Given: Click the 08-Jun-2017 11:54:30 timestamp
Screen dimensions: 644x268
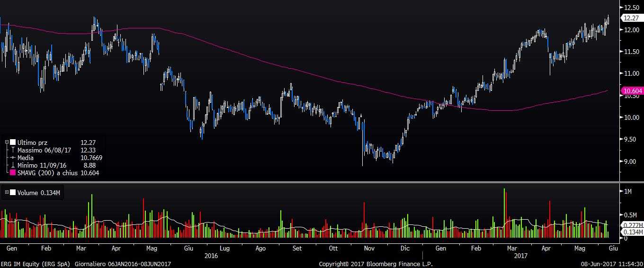Looking at the screenshot, I should point(612,264).
